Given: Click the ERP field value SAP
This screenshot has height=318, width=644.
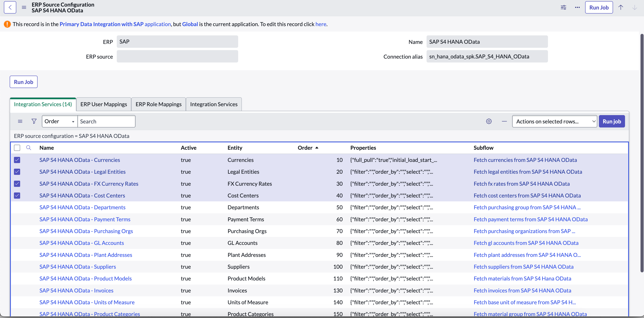Looking at the screenshot, I should 177,42.
